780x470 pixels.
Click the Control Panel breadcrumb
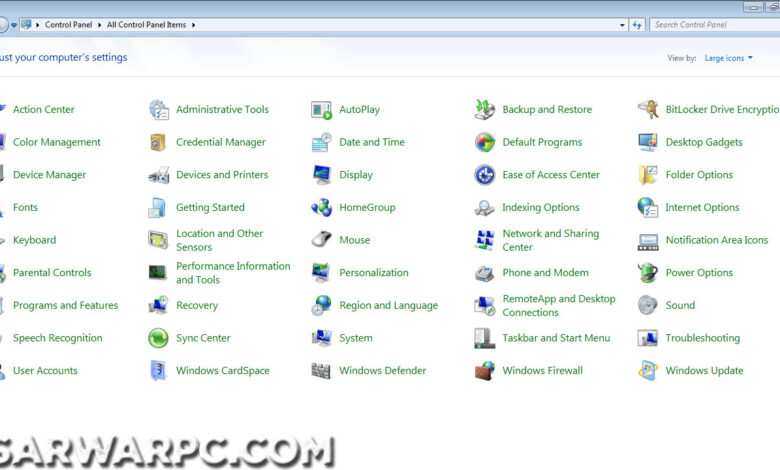pyautogui.click(x=69, y=25)
